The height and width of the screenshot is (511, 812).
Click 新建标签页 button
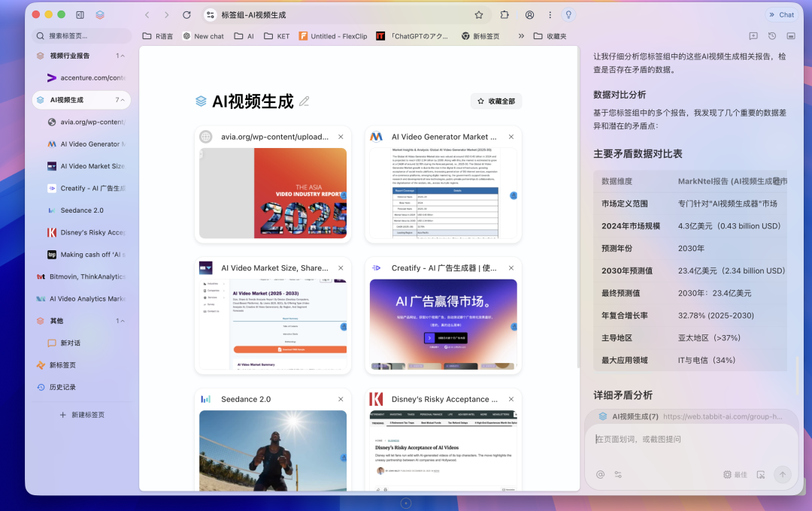(82, 415)
